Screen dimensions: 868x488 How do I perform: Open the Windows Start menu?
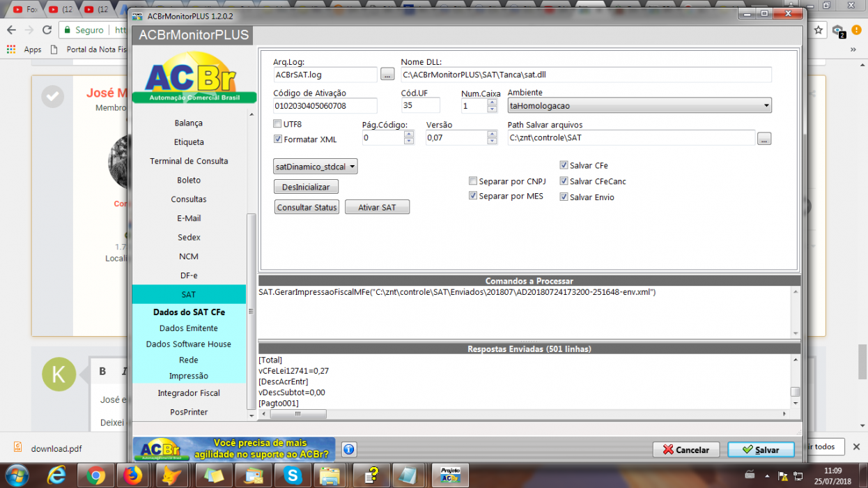point(15,475)
